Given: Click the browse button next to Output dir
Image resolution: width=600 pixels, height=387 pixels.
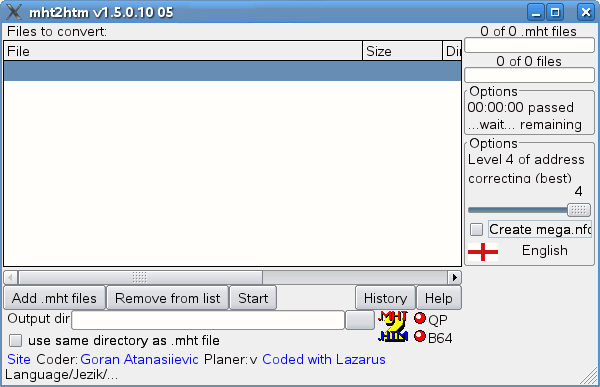Looking at the screenshot, I should [360, 320].
